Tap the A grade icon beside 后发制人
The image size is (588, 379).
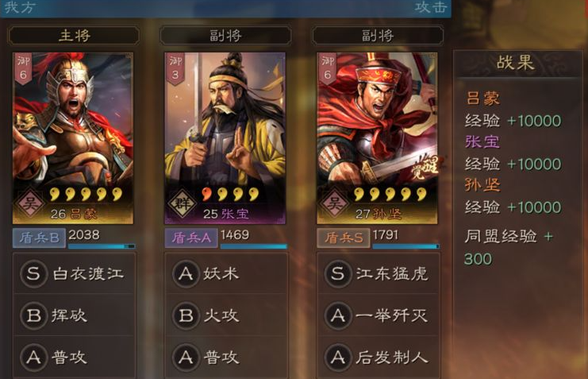tap(338, 358)
